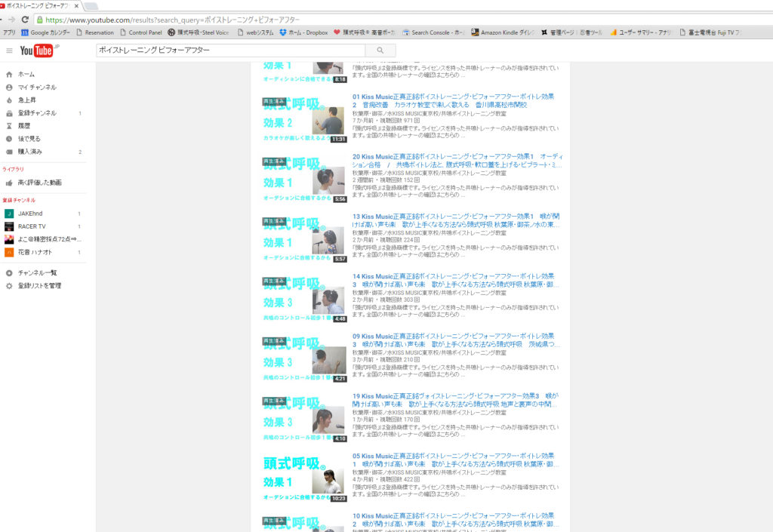Screen dimensions: 773x532
Task: Click the Chrome address bar URL
Action: pos(173,20)
